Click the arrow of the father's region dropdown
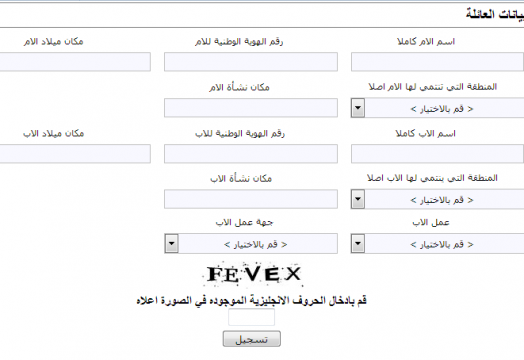 click(358, 199)
